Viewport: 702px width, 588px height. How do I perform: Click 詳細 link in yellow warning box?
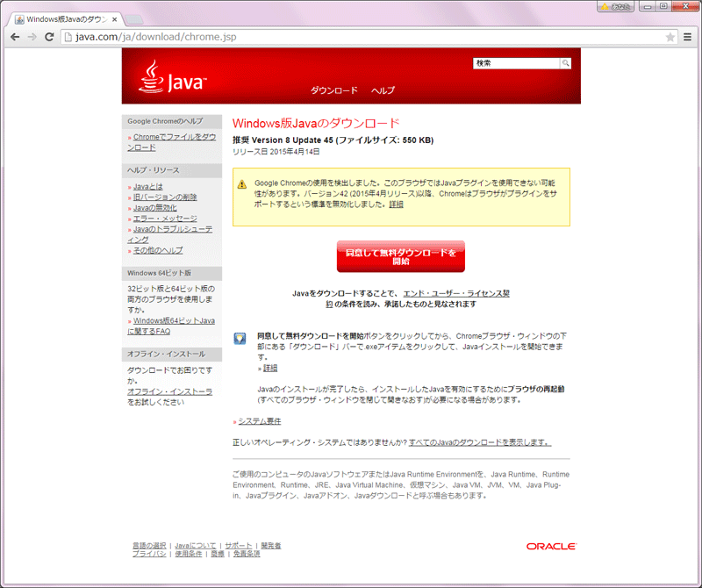click(397, 204)
